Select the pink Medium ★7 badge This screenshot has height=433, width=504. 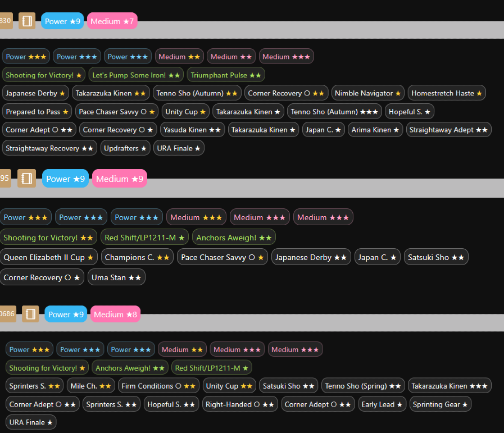pyautogui.click(x=112, y=21)
